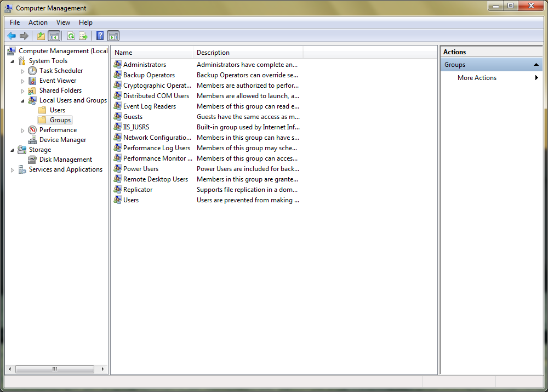The image size is (548, 392).
Task: Open the View menu
Action: pos(63,22)
